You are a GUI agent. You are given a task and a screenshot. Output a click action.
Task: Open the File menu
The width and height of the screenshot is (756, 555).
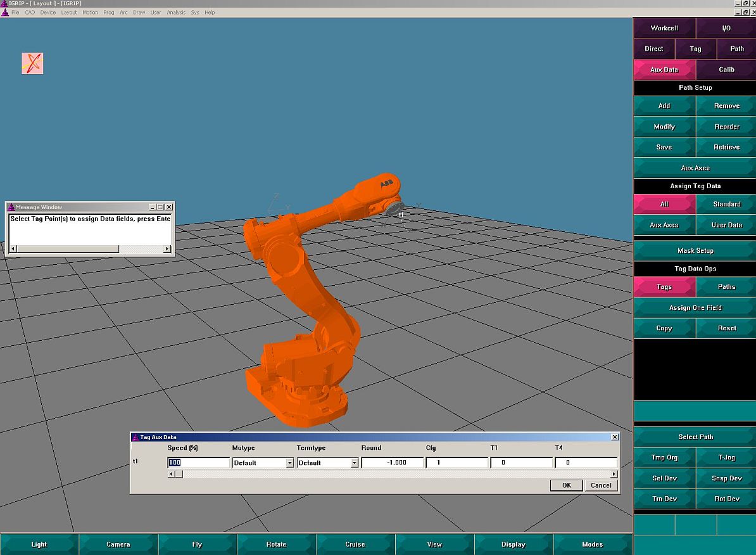(15, 13)
